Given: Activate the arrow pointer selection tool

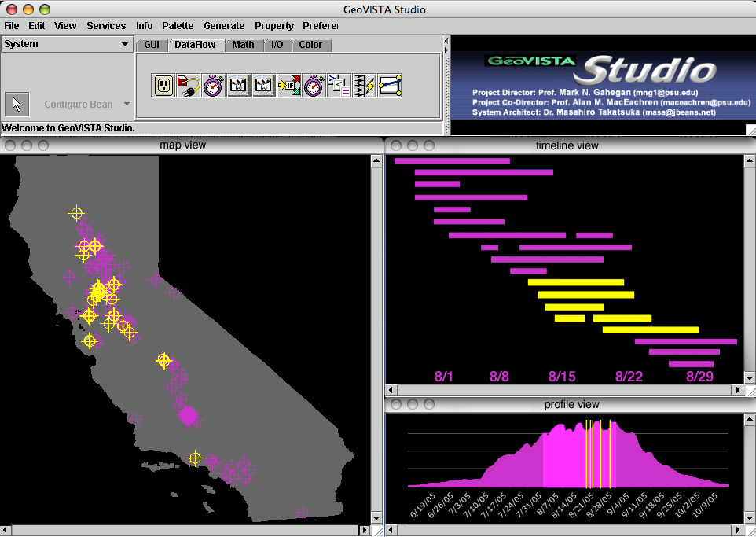Looking at the screenshot, I should click(x=17, y=105).
